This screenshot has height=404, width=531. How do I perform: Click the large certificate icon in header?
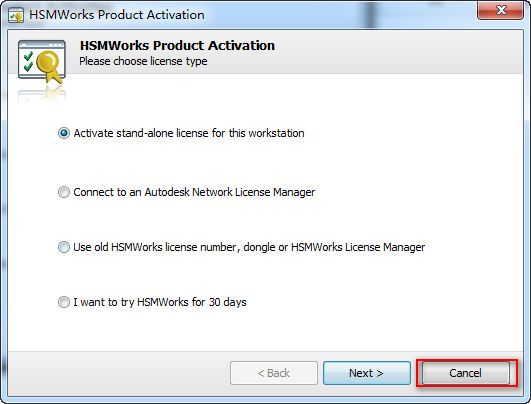(x=42, y=62)
